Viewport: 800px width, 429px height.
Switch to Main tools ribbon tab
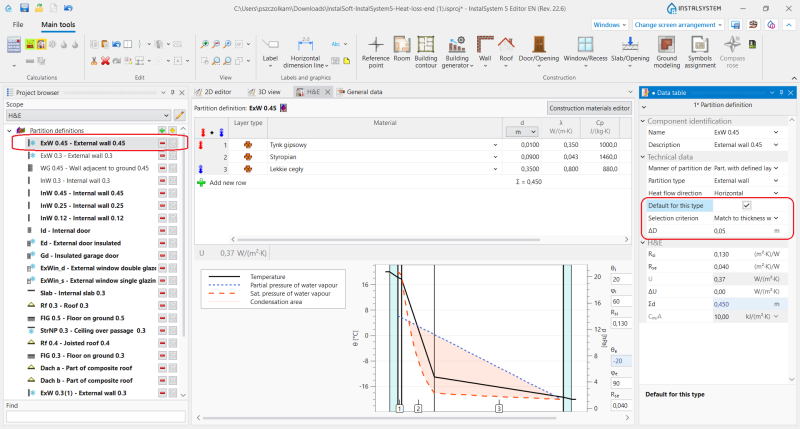(x=58, y=24)
